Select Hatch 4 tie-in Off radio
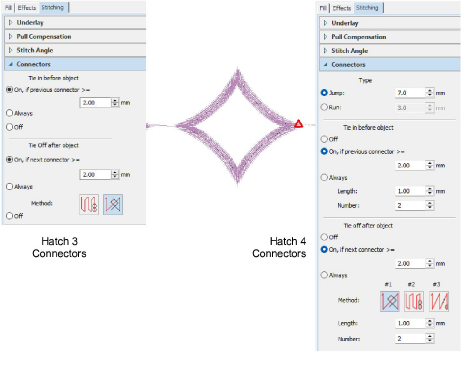Viewport: 475px width, 369px height. [324, 139]
